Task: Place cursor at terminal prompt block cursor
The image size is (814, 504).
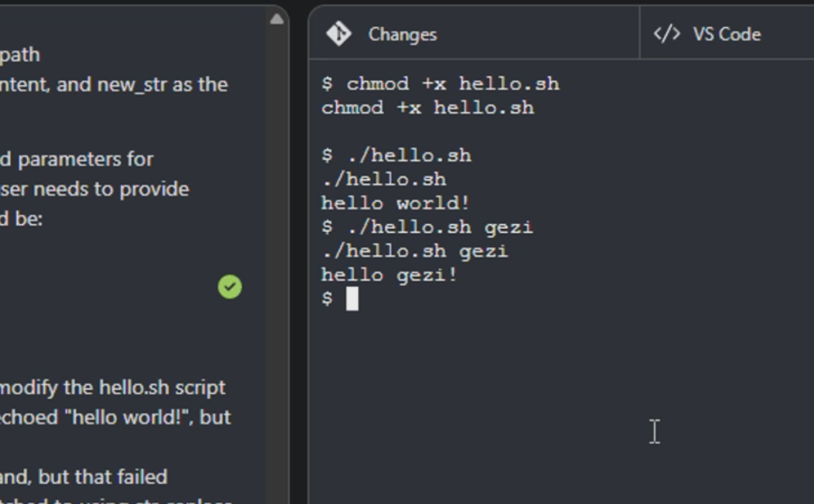Action: pyautogui.click(x=352, y=298)
